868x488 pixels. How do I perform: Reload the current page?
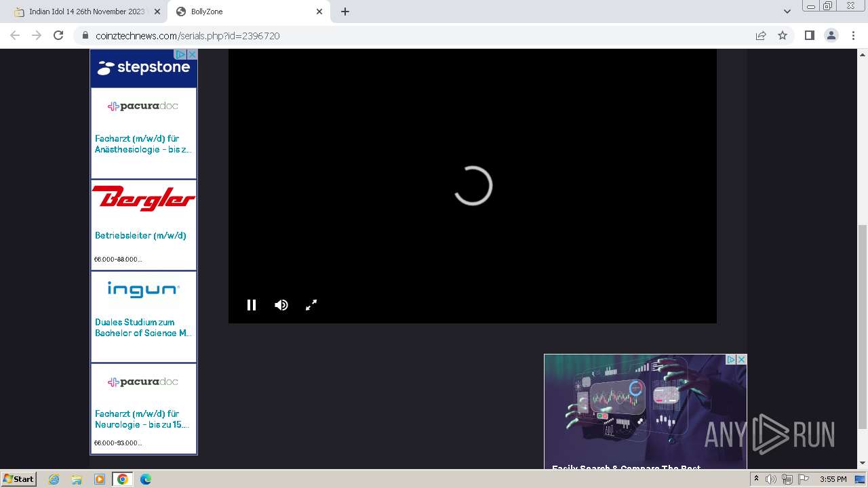point(58,35)
